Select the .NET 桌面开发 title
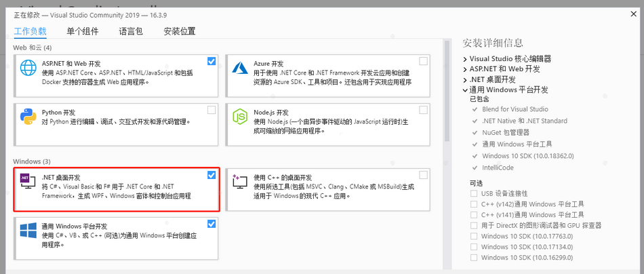The width and height of the screenshot is (644, 274). 61,178
